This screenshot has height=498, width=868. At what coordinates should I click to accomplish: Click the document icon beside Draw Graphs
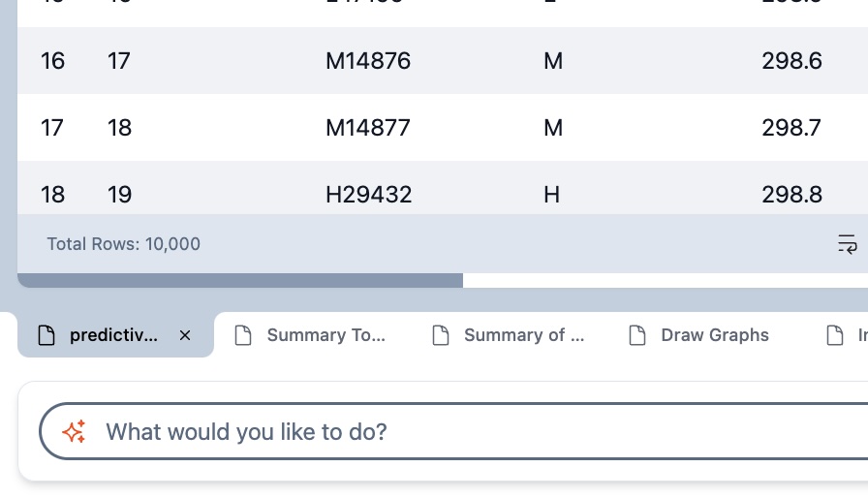click(x=637, y=335)
